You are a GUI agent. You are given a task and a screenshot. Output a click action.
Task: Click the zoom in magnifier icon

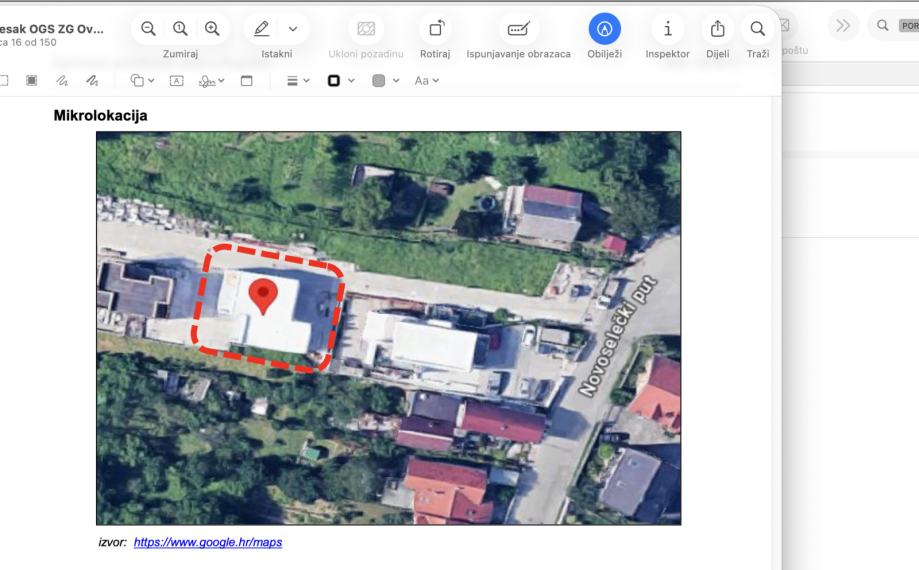pos(211,29)
